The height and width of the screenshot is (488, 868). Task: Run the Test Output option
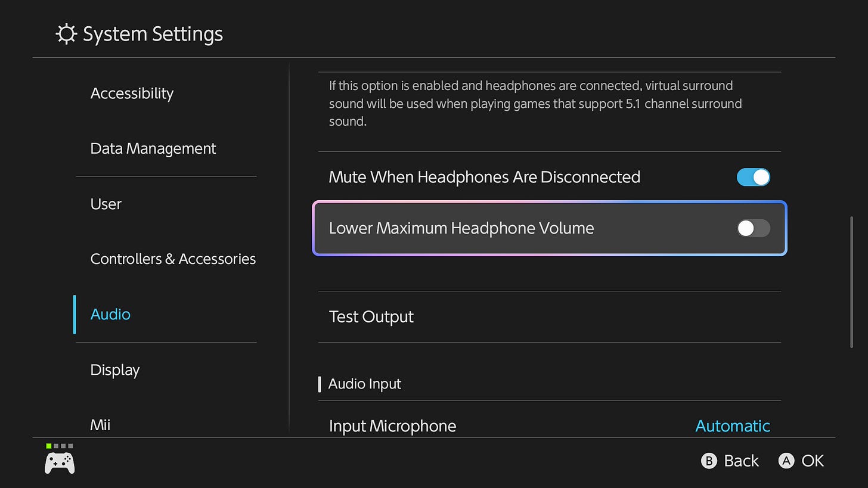coord(371,316)
